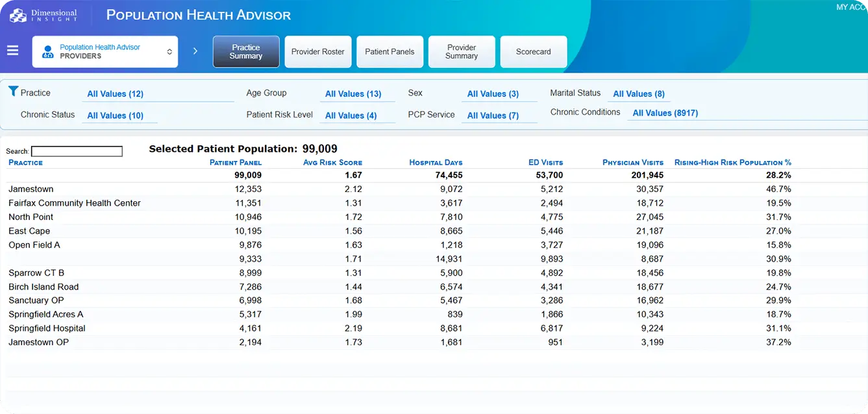Open the Scorecard tab
868x414 pixels.
(x=533, y=52)
